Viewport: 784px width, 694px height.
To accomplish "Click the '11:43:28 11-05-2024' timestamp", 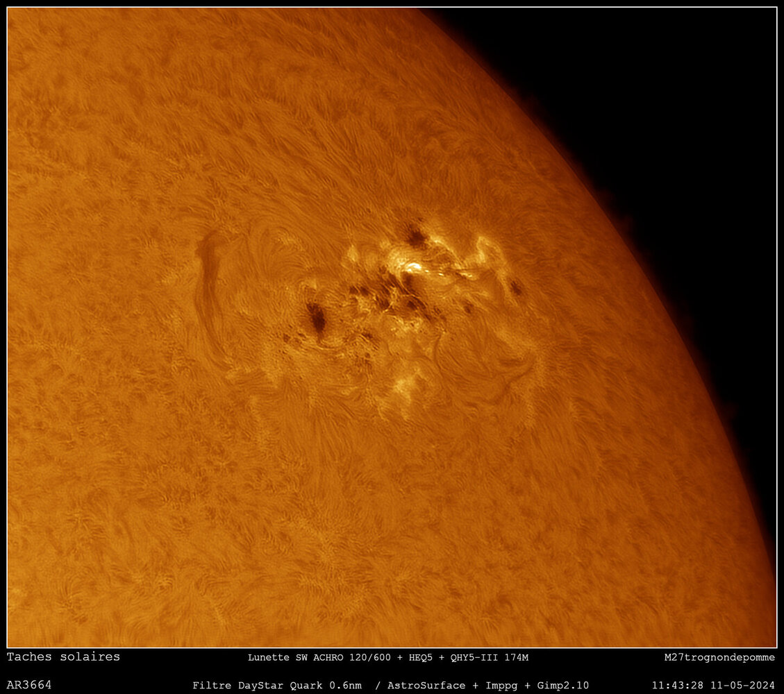I will click(713, 686).
